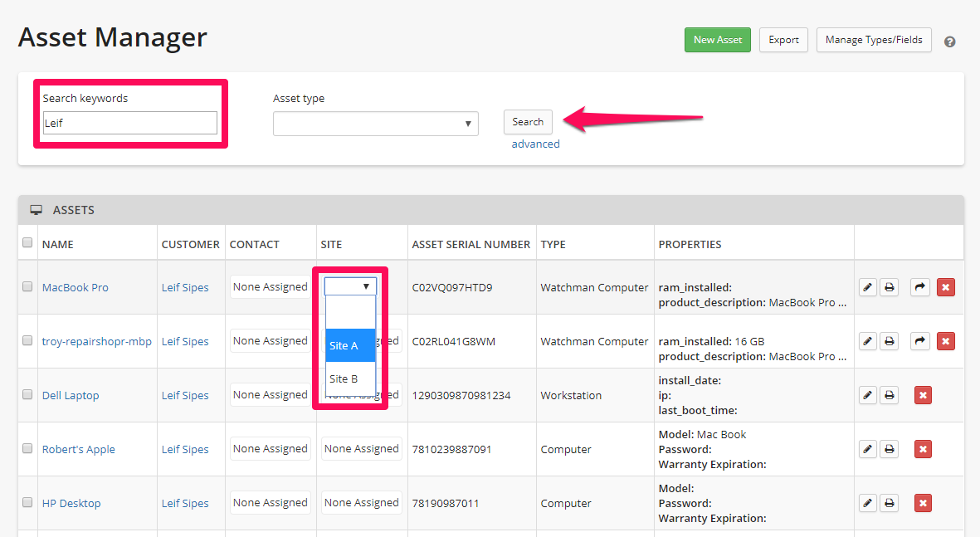Click the print icon for troy-repairshopr-mbp row

point(889,341)
